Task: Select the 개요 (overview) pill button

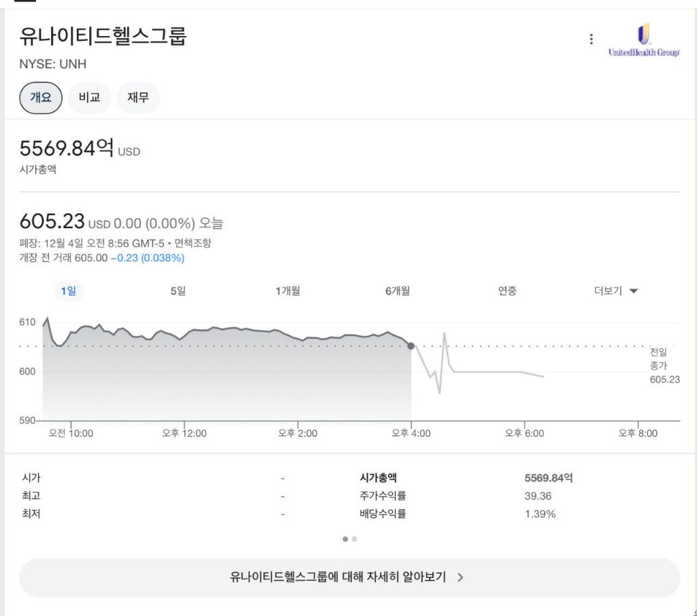Action: [x=39, y=97]
